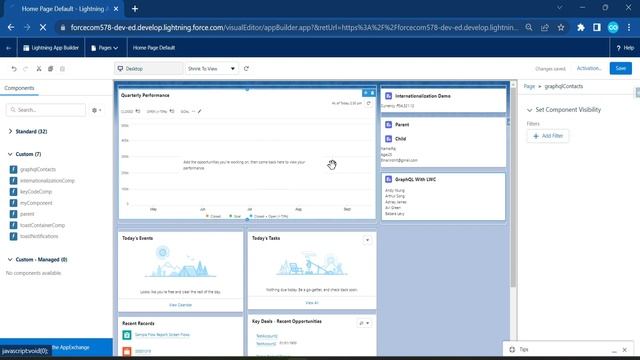This screenshot has height=360, width=640.
Task: Click the Activation button
Action: tap(589, 68)
